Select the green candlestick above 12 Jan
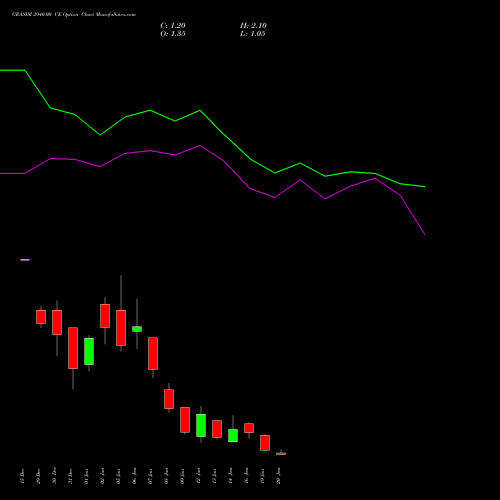 coord(201,425)
